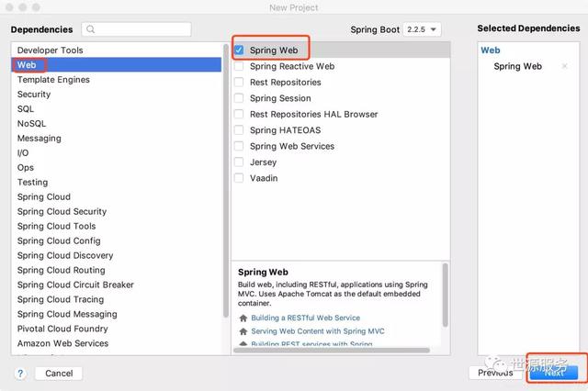Open Spring Cloud Messaging category
The width and height of the screenshot is (588, 391).
click(117, 314)
